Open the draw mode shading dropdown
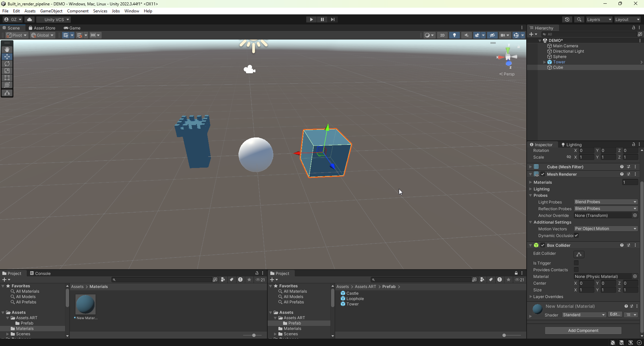The width and height of the screenshot is (644, 346). [429, 35]
